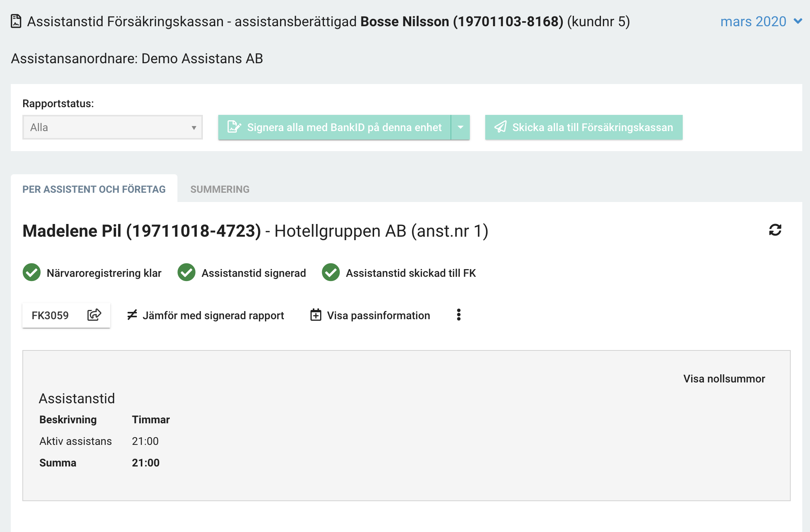This screenshot has width=810, height=532.
Task: Show Visa nollsummor
Action: click(x=724, y=379)
